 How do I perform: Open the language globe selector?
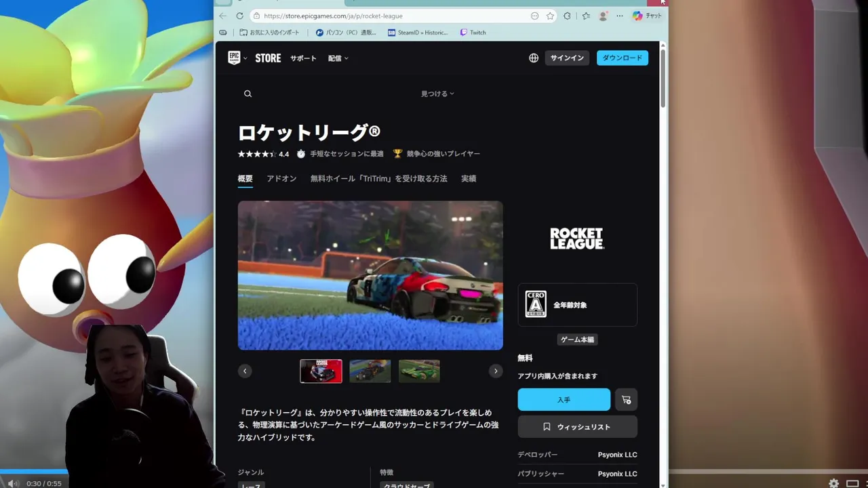coord(534,58)
